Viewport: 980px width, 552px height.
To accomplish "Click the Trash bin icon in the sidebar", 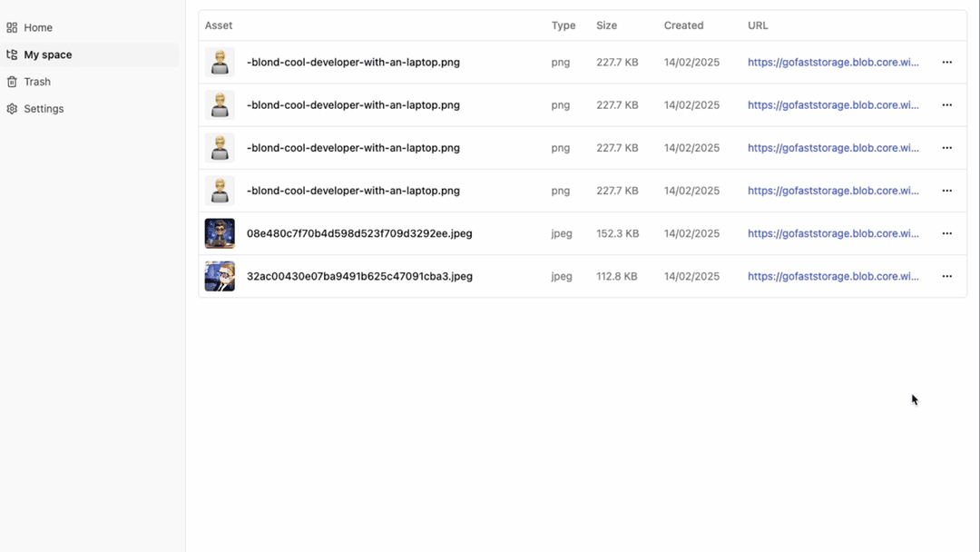I will (x=12, y=82).
